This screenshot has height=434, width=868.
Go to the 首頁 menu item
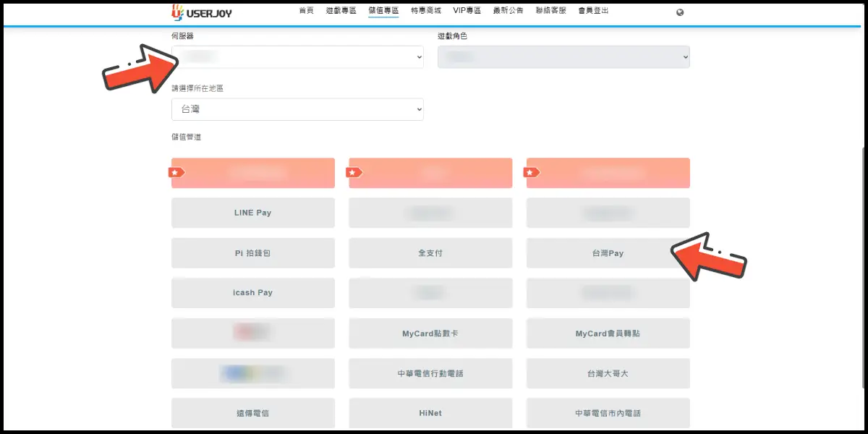coord(306,11)
